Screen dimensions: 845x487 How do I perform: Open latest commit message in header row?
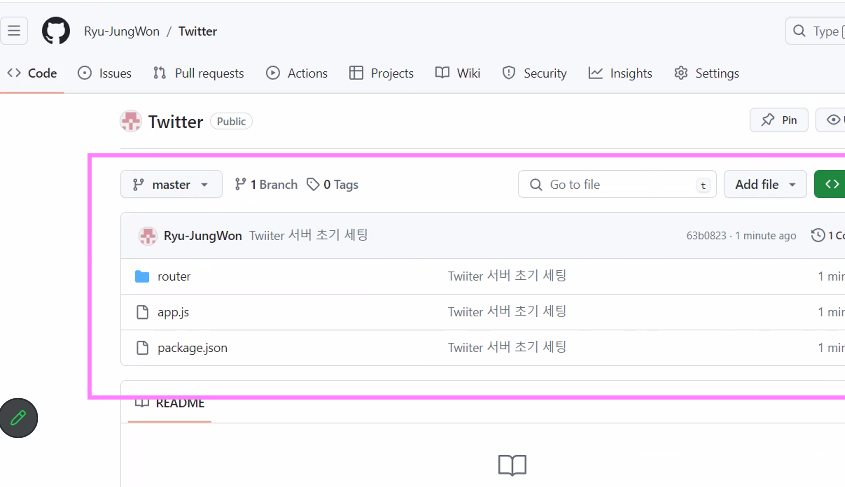point(308,235)
